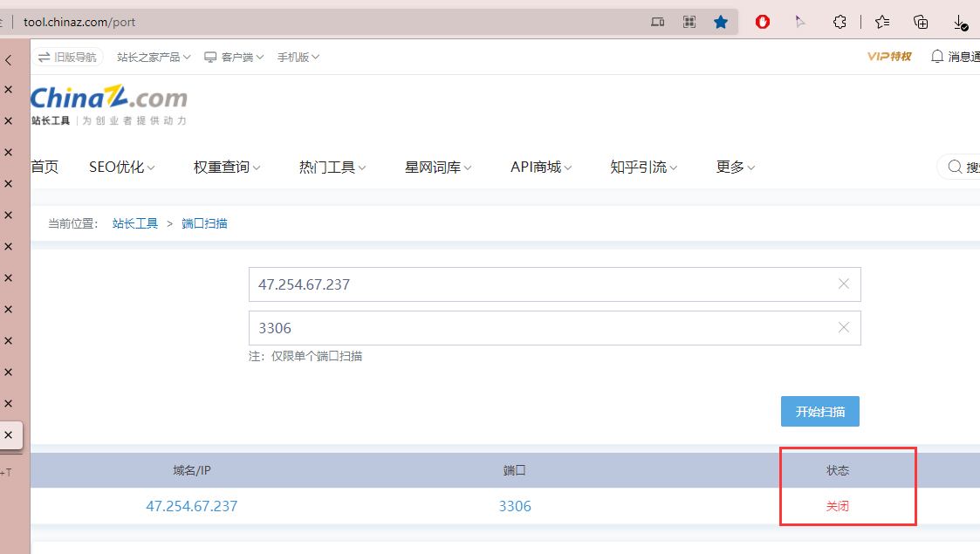980x554 pixels.
Task: Open the favorites list star icon
Action: (882, 23)
